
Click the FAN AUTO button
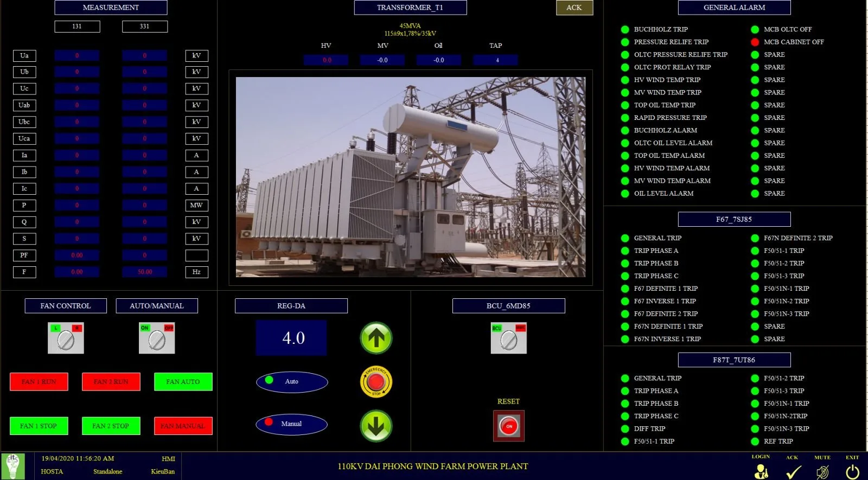coord(183,382)
